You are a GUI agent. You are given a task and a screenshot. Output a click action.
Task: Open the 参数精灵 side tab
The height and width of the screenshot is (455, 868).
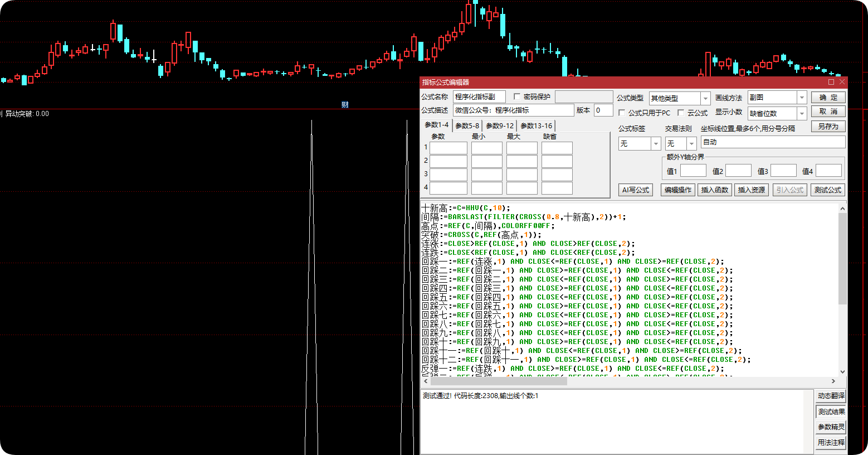(831, 427)
